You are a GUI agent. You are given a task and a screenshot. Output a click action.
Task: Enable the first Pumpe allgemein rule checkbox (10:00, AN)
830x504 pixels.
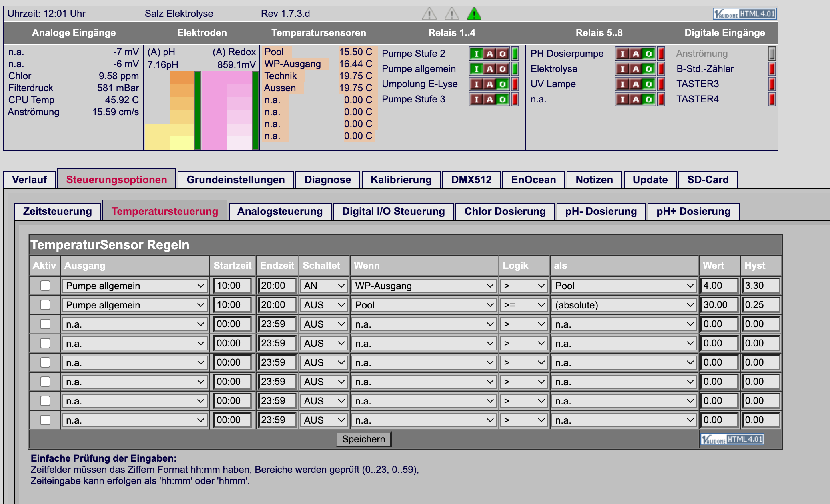(x=45, y=286)
